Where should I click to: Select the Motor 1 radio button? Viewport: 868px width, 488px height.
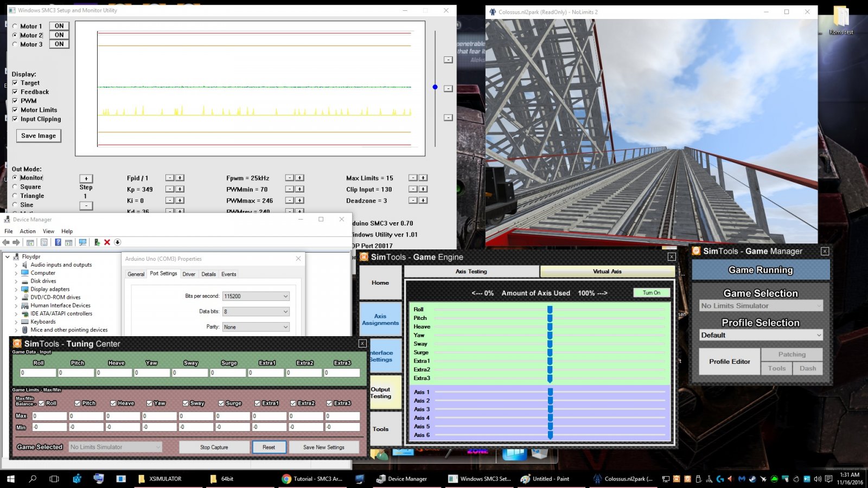tap(15, 26)
